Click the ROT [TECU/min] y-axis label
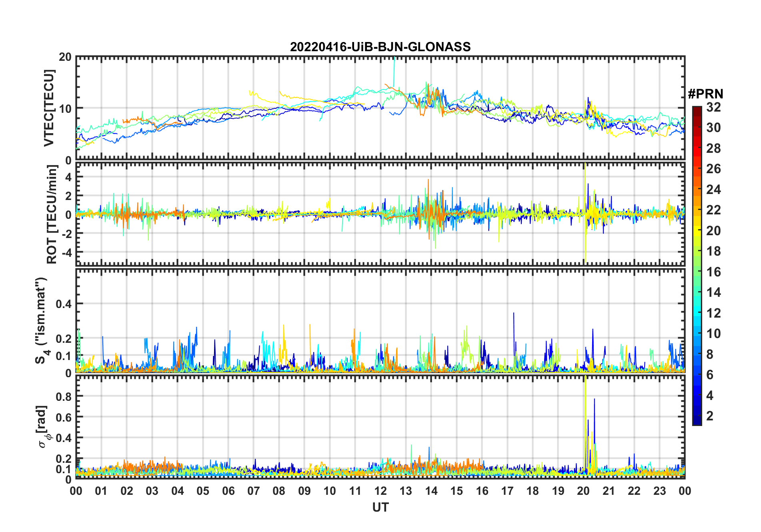The height and width of the screenshot is (532, 761). point(52,214)
